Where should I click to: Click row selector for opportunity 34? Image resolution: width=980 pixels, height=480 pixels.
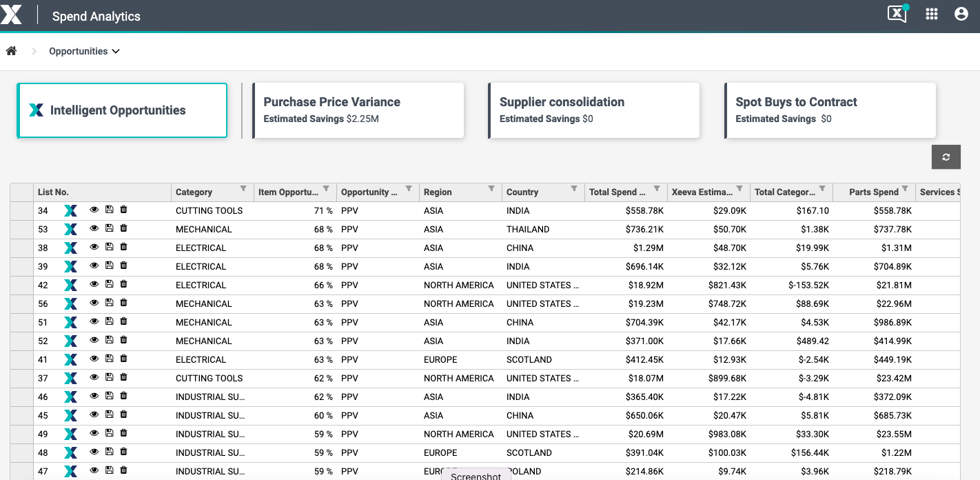pos(21,211)
